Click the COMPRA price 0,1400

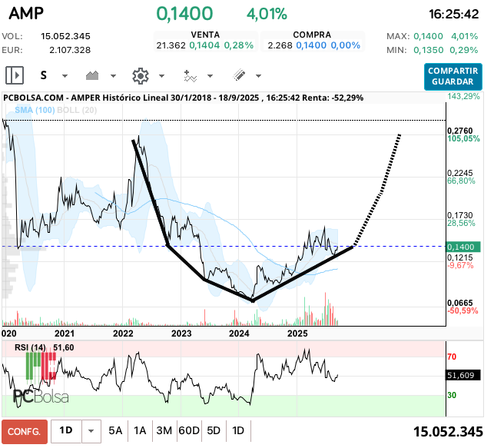(x=311, y=45)
